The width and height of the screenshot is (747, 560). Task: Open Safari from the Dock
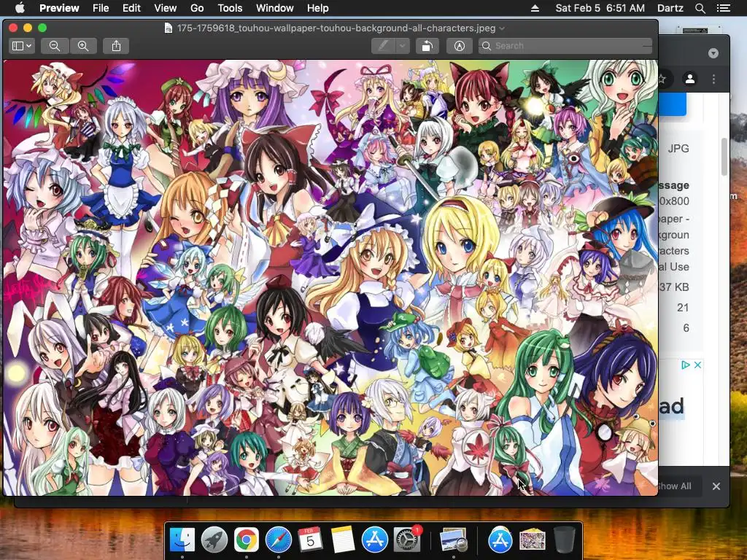pyautogui.click(x=278, y=540)
